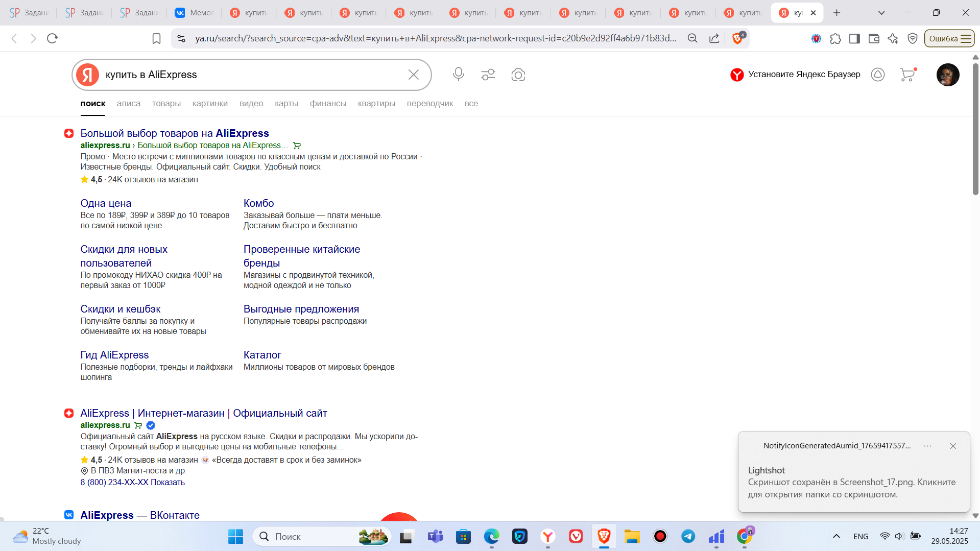Open tab search dropdown chevron
Viewport: 980px width, 551px height.
[x=881, y=13]
